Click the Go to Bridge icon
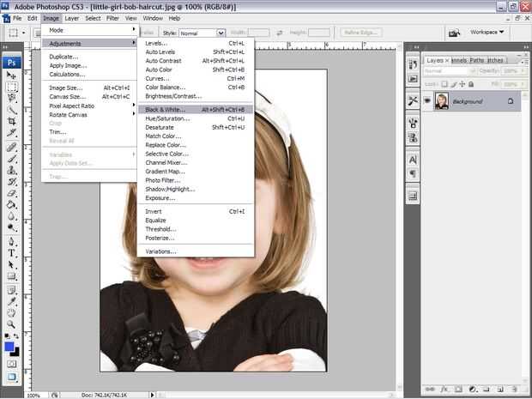 [454, 33]
